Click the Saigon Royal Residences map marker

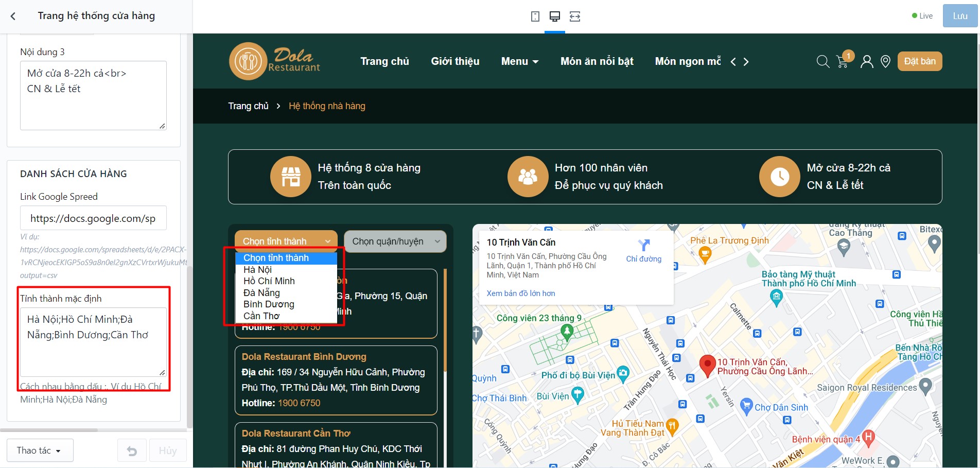coord(925,386)
